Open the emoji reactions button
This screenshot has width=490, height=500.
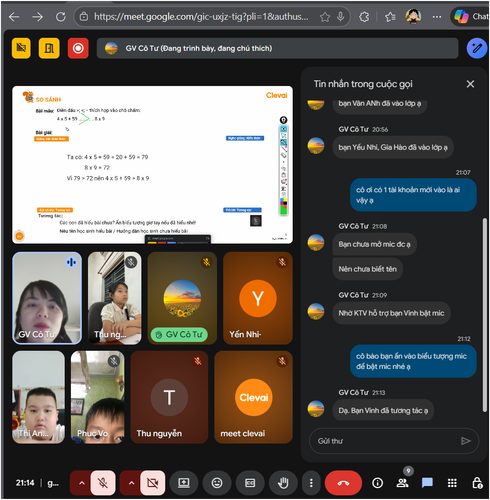coord(217,483)
